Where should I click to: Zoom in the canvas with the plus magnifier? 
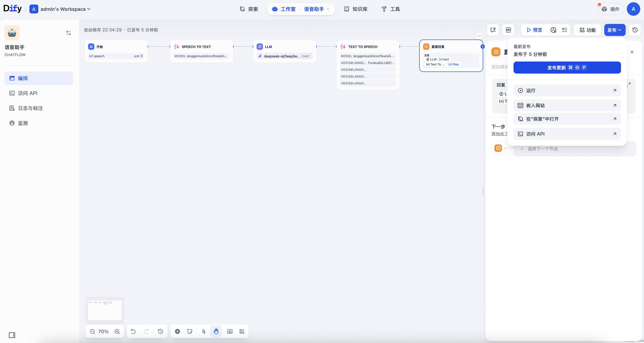[117, 332]
